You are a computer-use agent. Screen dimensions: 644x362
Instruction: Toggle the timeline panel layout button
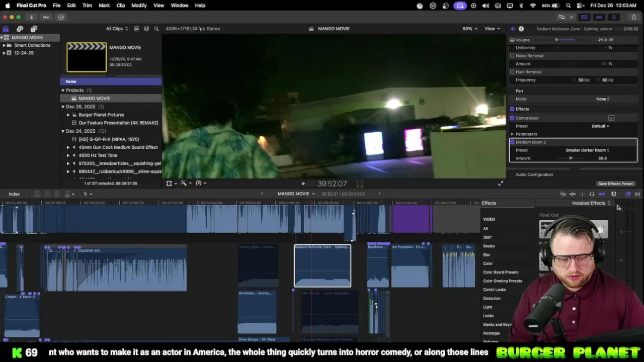[x=599, y=17]
